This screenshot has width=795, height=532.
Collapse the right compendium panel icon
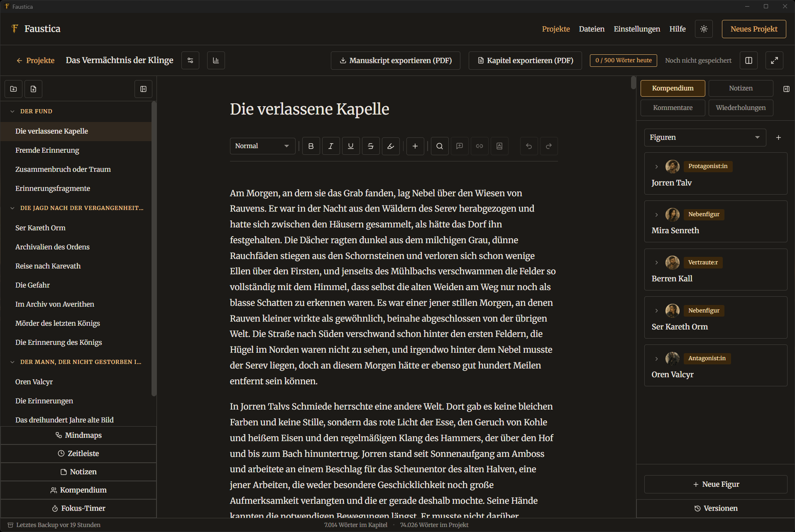(786, 89)
